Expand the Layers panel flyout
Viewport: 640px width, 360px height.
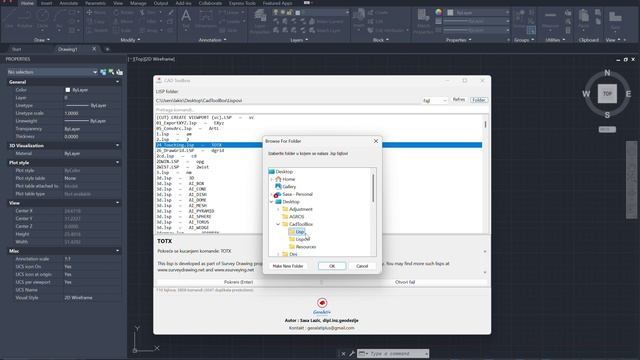click(x=299, y=40)
